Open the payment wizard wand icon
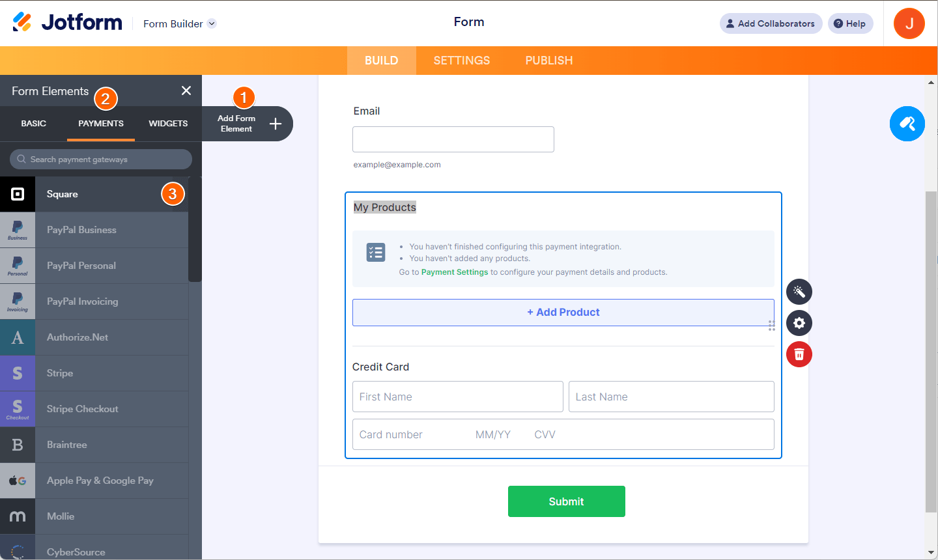Image resolution: width=938 pixels, height=560 pixels. [799, 292]
